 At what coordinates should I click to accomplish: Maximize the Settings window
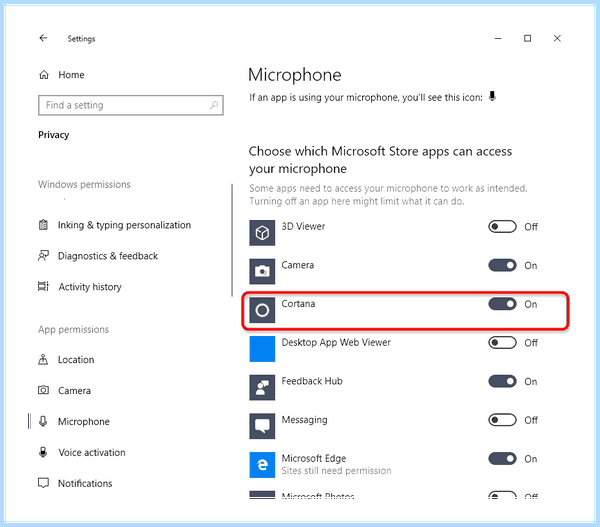coord(527,38)
